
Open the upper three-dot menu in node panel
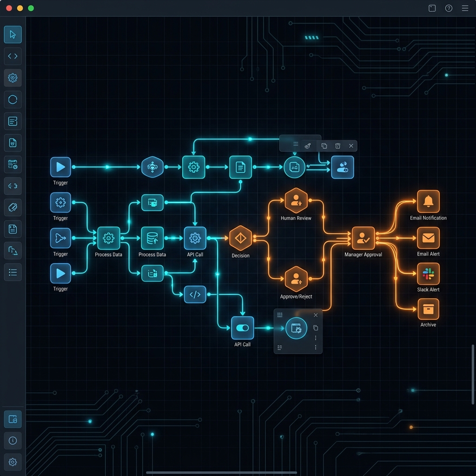tap(316, 338)
